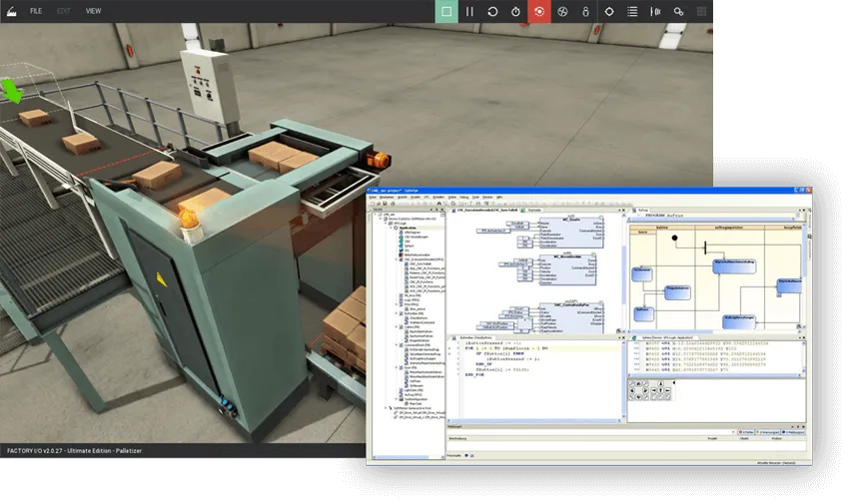Open the Debug menu in CODESYS window

pos(464,198)
